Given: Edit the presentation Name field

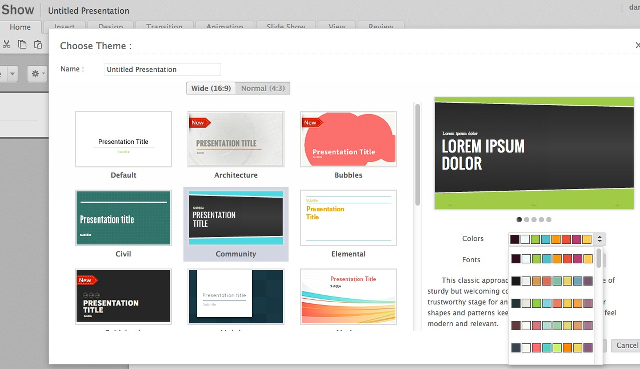Looking at the screenshot, I should (162, 69).
